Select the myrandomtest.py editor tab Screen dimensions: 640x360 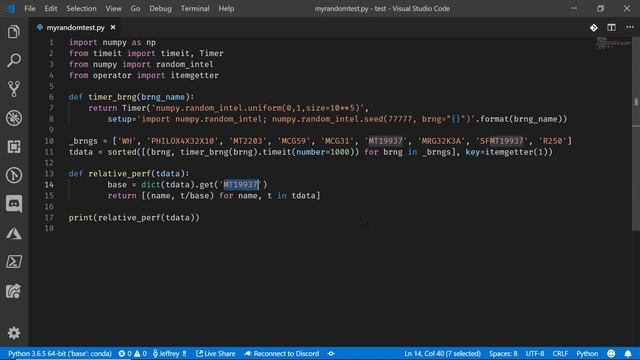pos(76,27)
